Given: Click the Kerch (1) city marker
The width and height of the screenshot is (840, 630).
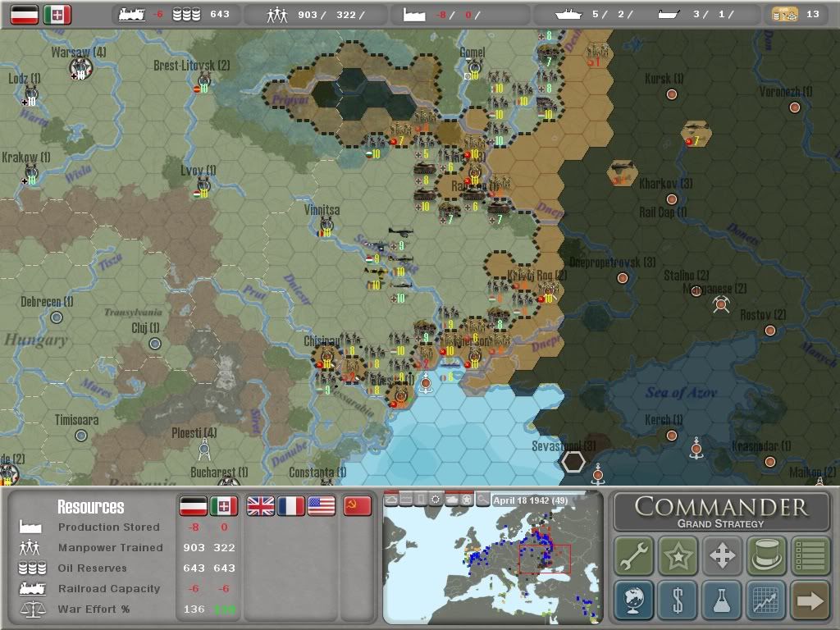Looking at the screenshot, I should [x=671, y=436].
